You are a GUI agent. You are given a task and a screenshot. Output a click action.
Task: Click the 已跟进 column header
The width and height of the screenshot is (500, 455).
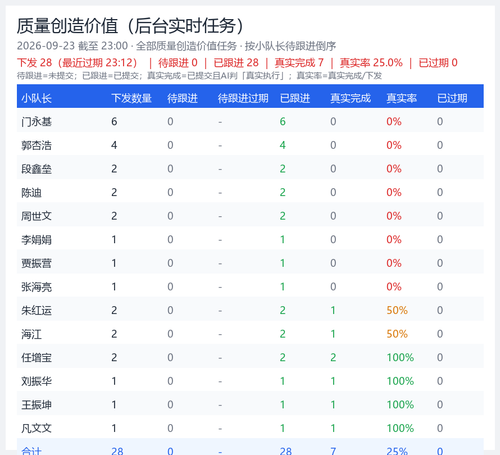(295, 98)
